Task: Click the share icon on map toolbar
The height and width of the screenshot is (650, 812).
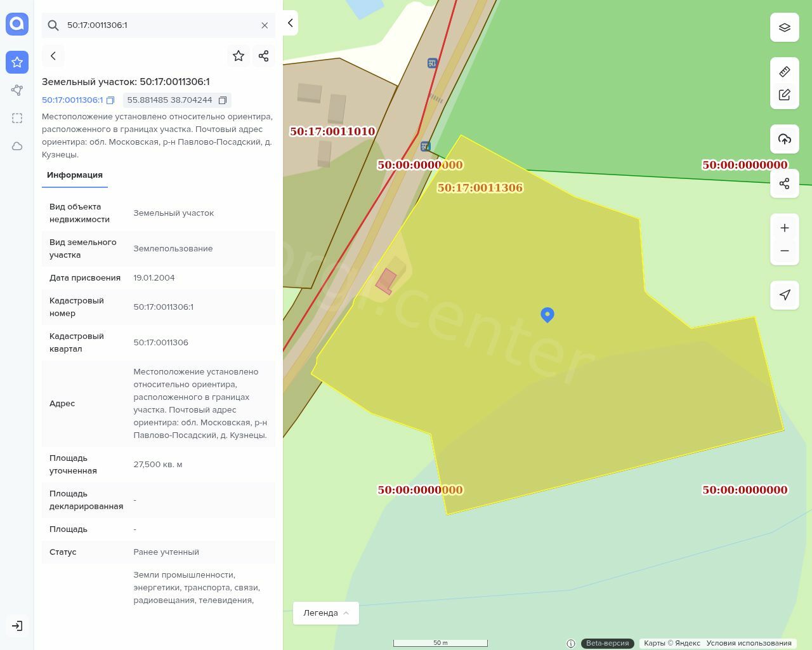Action: tap(784, 183)
